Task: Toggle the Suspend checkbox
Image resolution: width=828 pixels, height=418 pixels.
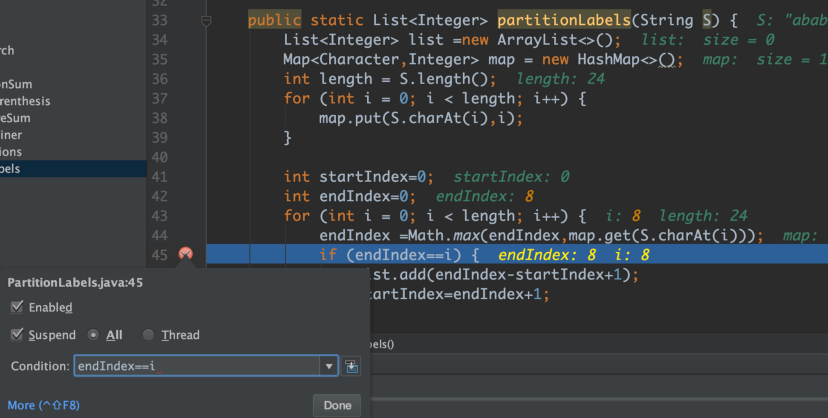Action: point(17,335)
